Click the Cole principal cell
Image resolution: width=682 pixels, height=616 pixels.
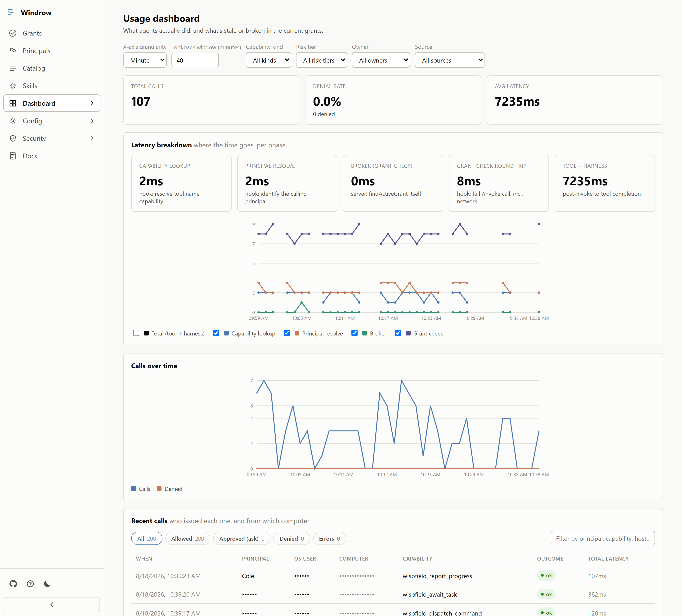click(248, 576)
